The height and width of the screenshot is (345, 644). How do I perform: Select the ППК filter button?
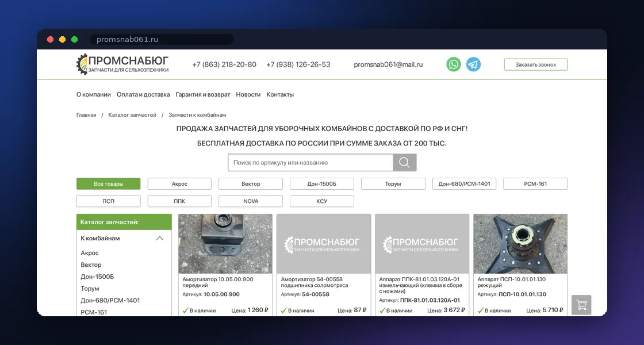coord(179,201)
